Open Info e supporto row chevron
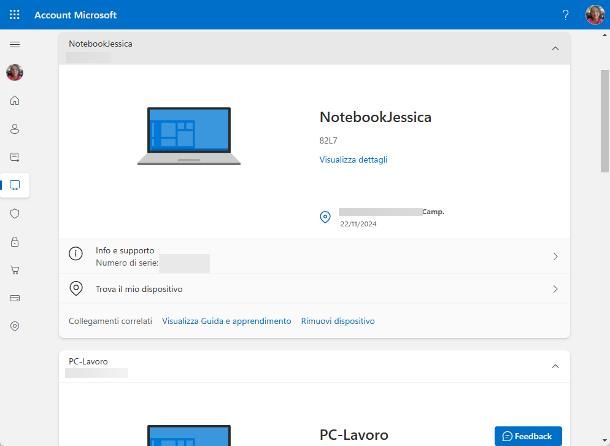The width and height of the screenshot is (610, 446). click(x=556, y=256)
